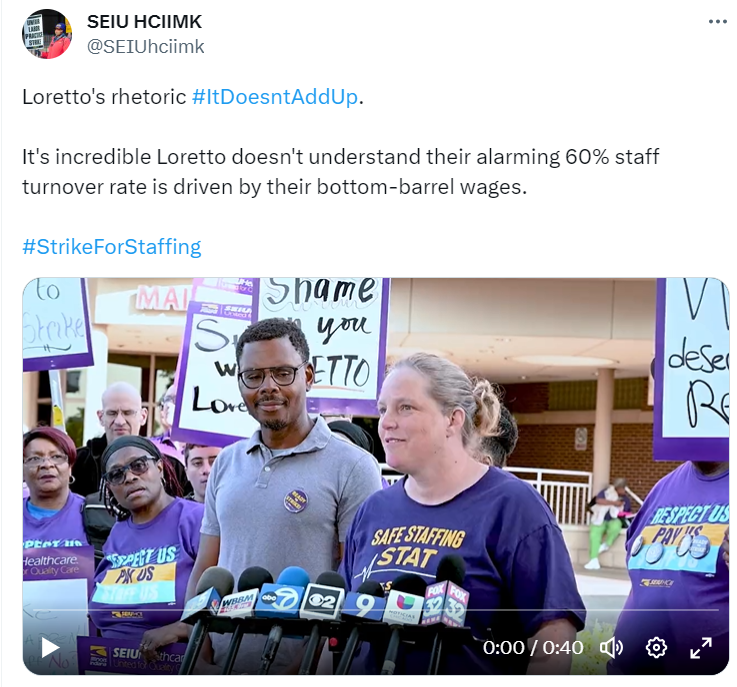Mute the video with the speaker icon
Screen dimensions: 737x687
[612, 648]
